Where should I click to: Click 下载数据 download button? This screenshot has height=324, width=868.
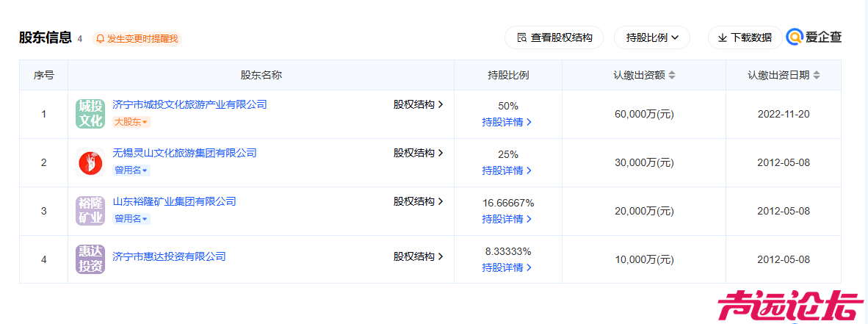pos(745,37)
